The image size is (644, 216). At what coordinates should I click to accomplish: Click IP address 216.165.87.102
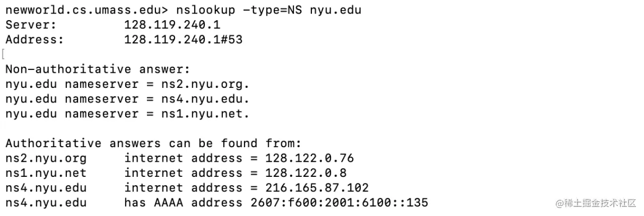pyautogui.click(x=317, y=188)
